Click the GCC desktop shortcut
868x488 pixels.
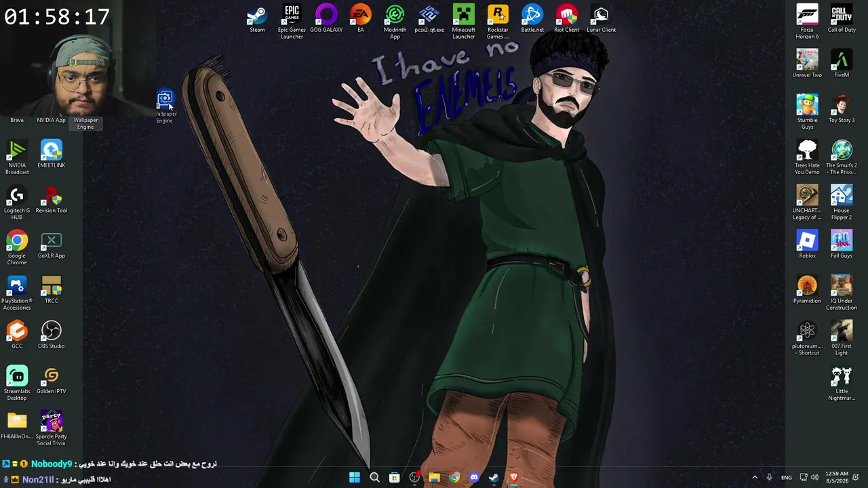17,335
